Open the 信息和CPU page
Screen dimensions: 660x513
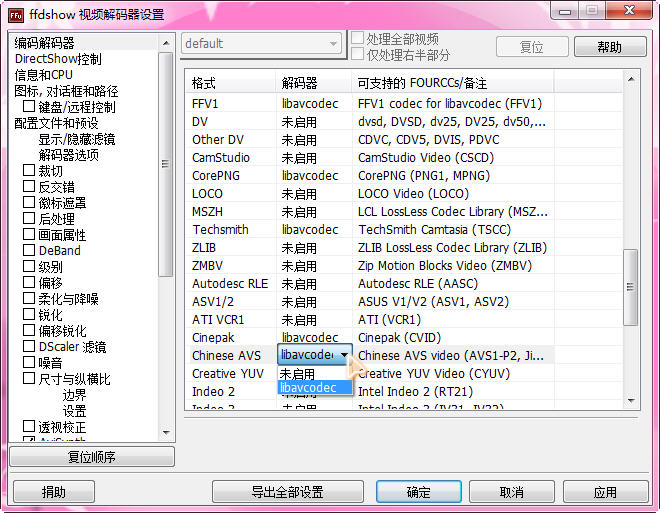point(43,74)
